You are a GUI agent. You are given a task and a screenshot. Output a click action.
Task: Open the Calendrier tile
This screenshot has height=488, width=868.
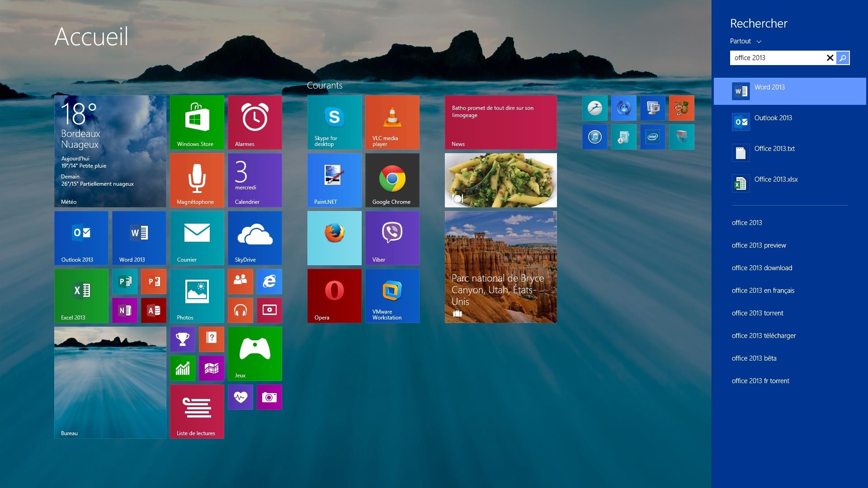coord(255,180)
